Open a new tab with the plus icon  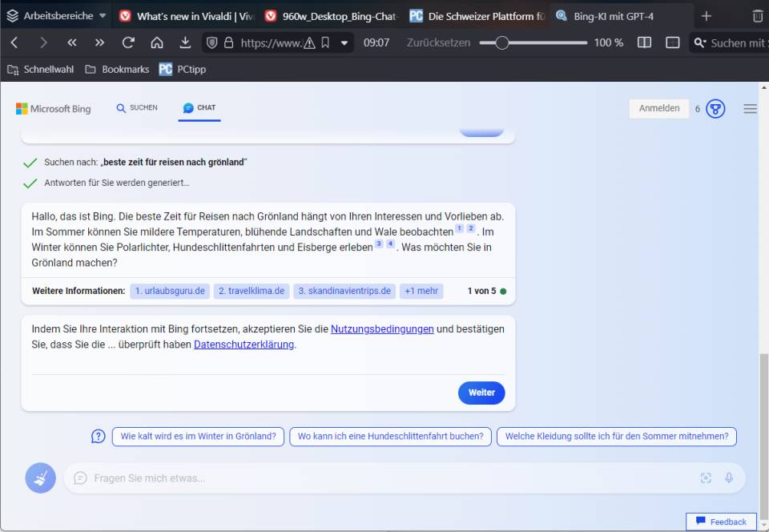tap(707, 16)
